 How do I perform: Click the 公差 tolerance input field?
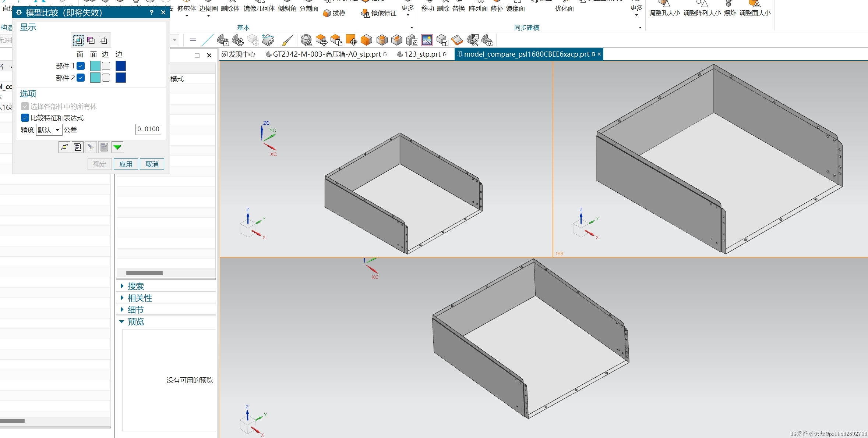148,129
